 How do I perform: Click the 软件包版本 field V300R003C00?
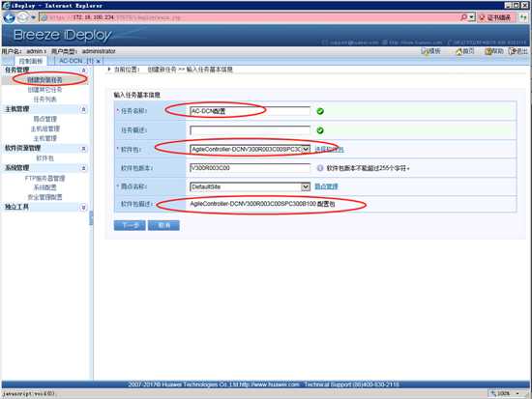tap(251, 168)
